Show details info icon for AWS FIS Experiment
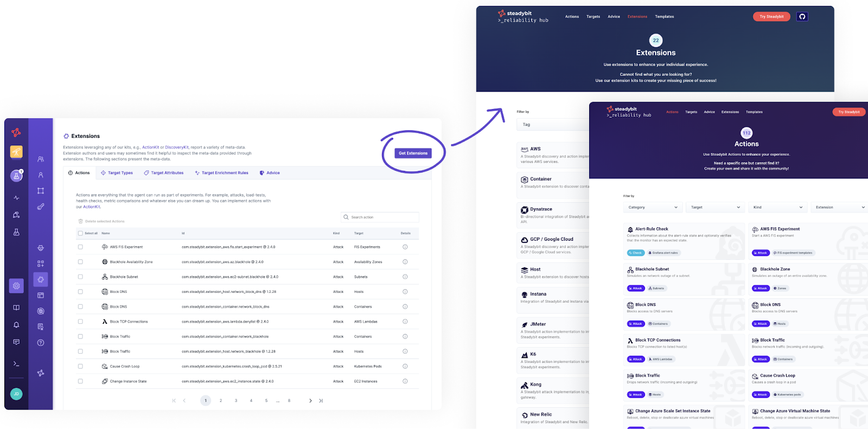868x429 pixels. 405,247
